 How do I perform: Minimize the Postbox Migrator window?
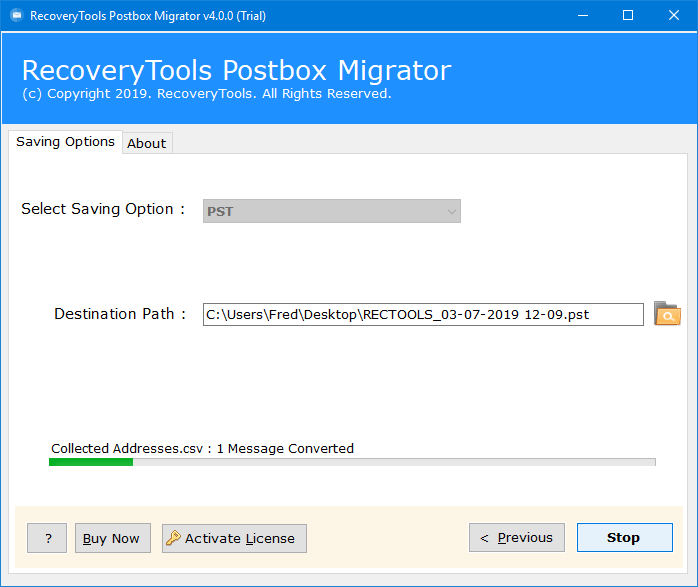coord(583,16)
